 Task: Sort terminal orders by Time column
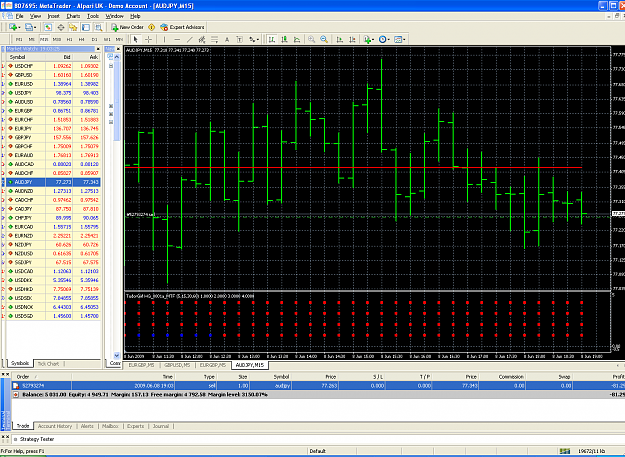pyautogui.click(x=123, y=377)
